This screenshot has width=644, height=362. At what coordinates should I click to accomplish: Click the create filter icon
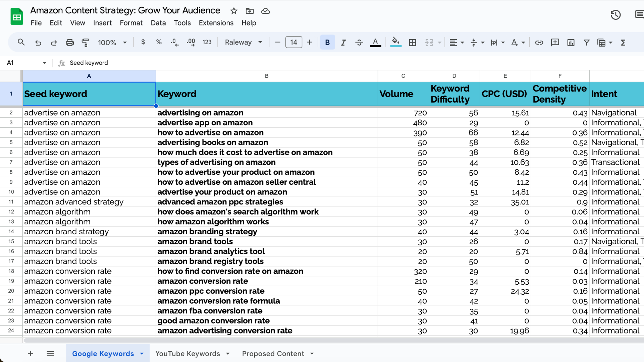587,43
